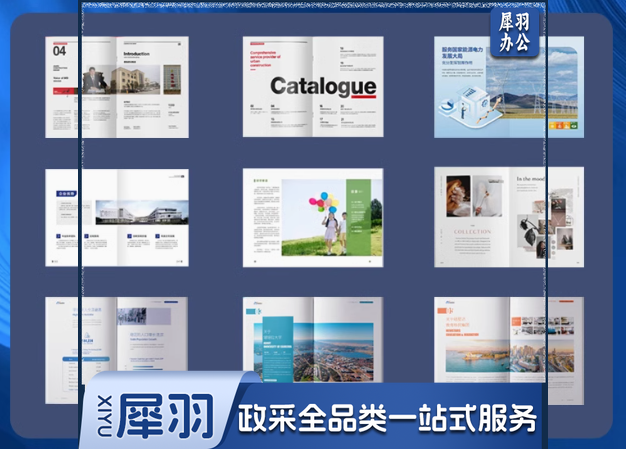This screenshot has height=449, width=626.
Task: Open the brochure with aerial coastal city photo
Action: tap(313, 340)
